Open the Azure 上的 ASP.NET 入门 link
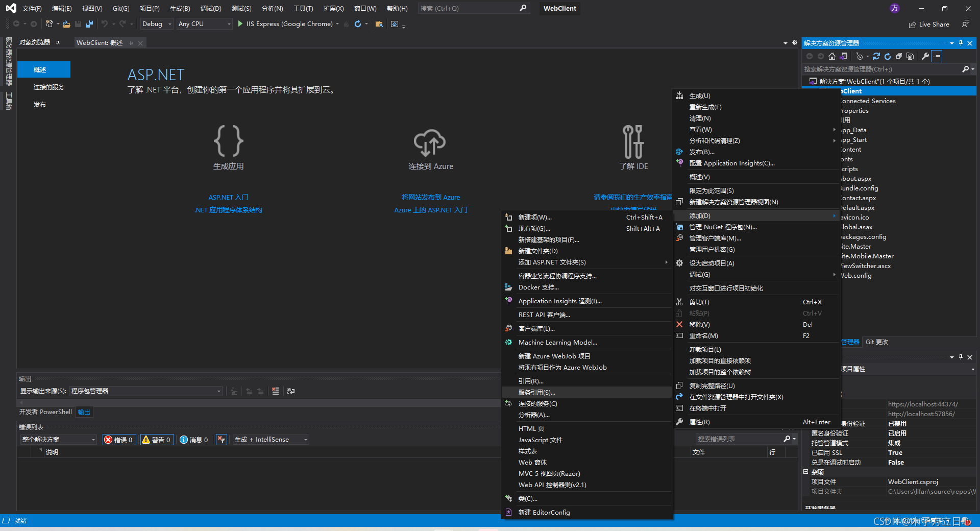980x531 pixels. click(x=431, y=210)
